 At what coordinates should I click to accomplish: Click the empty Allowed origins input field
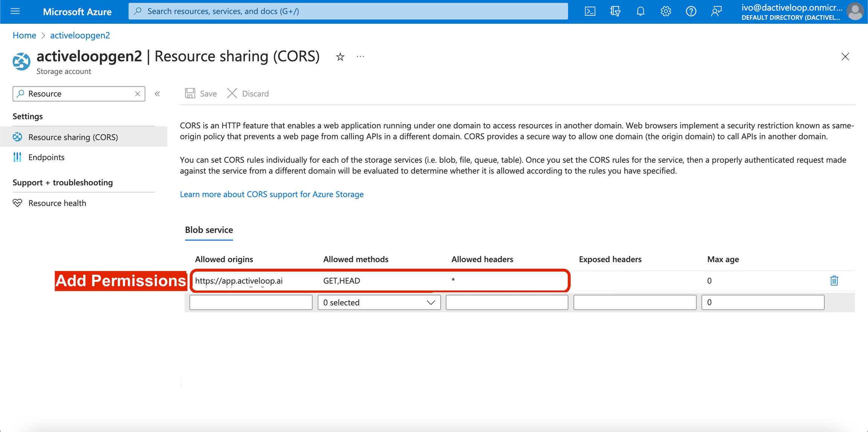(251, 303)
